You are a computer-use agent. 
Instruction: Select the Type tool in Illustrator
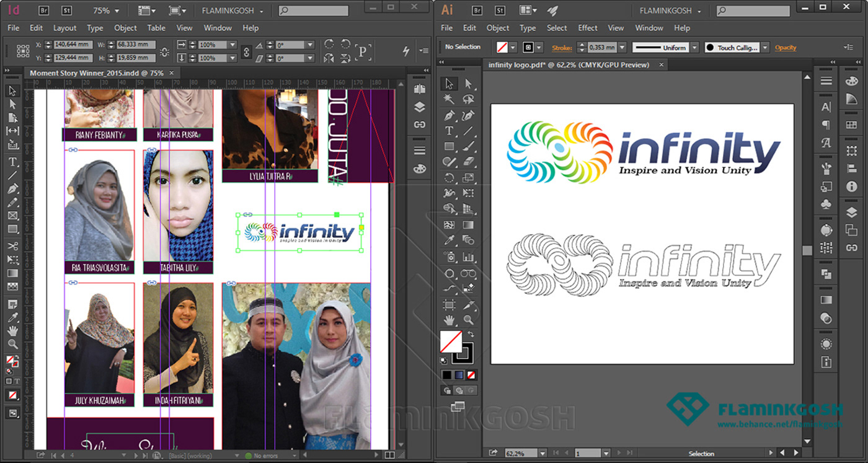(x=449, y=131)
